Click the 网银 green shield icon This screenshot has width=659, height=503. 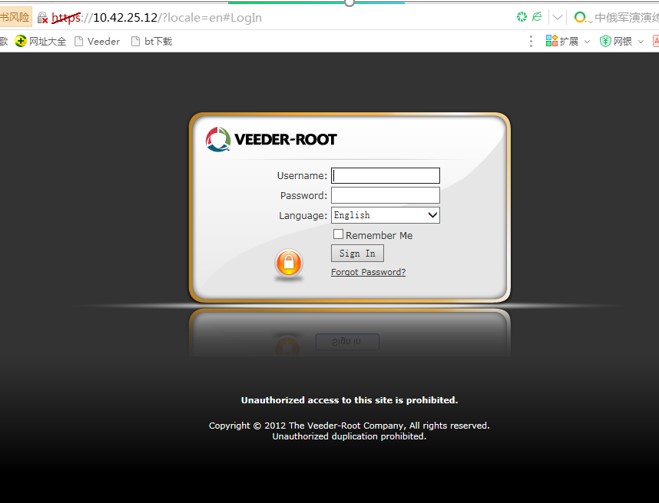(605, 41)
